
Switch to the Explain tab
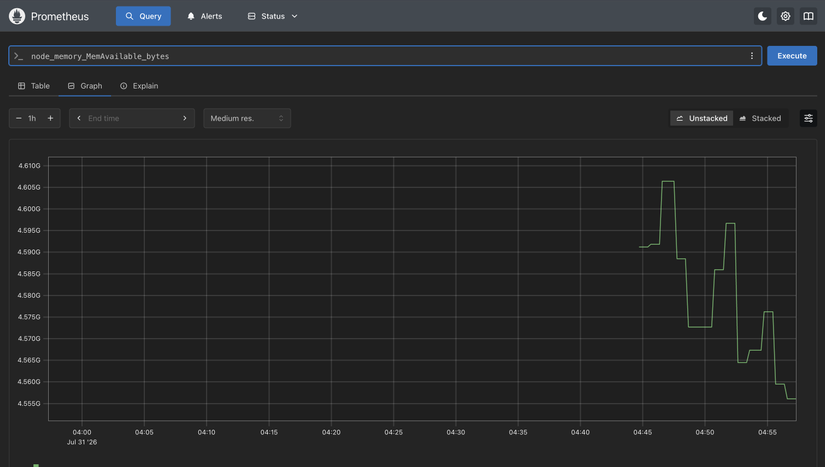pyautogui.click(x=139, y=86)
